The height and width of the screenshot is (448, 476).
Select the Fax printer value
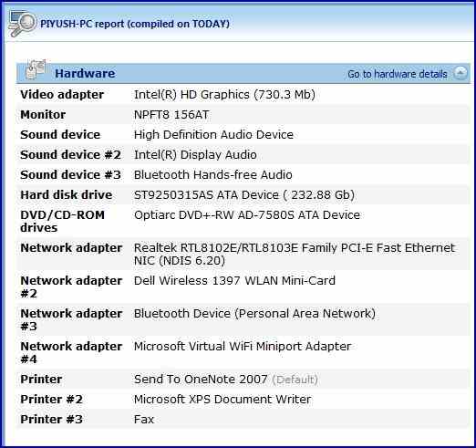(144, 420)
